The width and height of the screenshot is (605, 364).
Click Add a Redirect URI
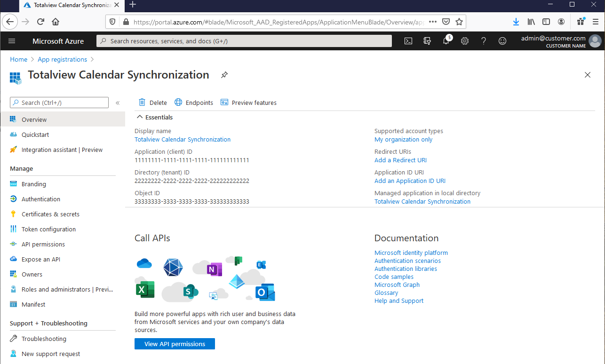pyautogui.click(x=400, y=160)
